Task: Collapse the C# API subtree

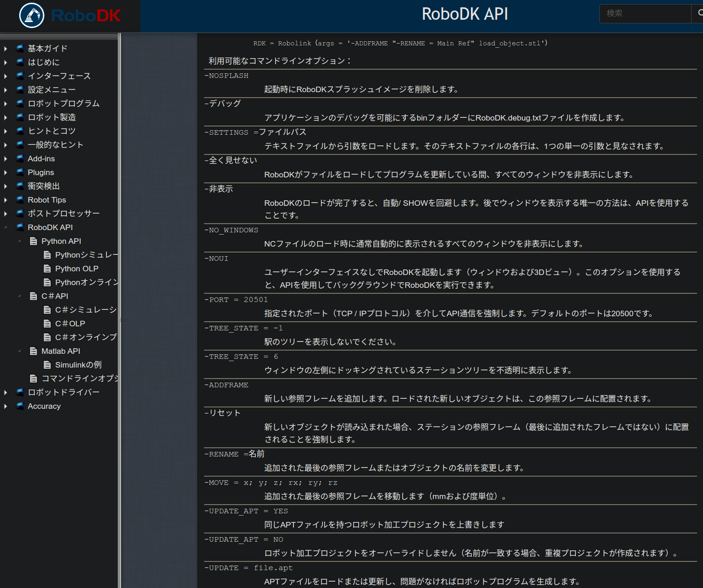Action: click(19, 296)
